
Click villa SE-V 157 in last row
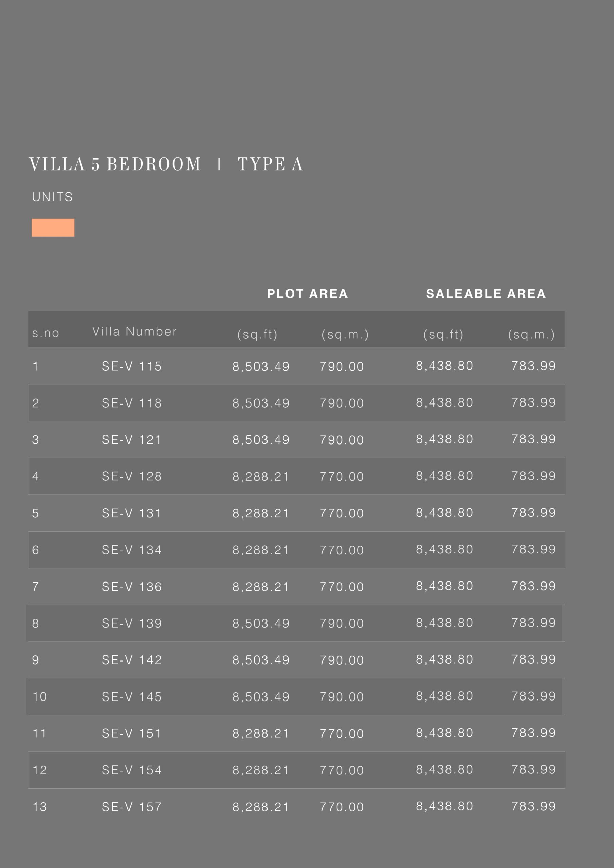(x=132, y=807)
